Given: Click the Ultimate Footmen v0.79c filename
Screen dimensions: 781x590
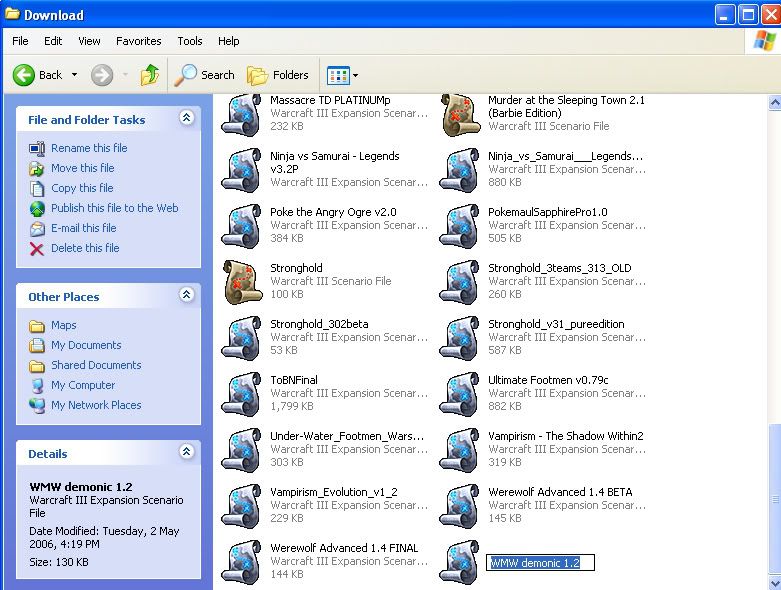Looking at the screenshot, I should click(548, 380).
